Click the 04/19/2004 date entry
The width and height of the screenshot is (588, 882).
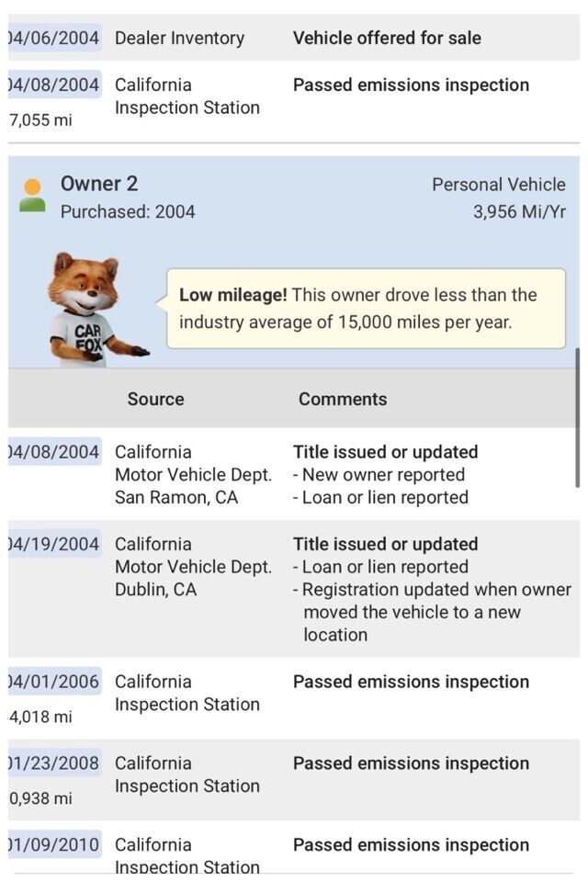53,544
